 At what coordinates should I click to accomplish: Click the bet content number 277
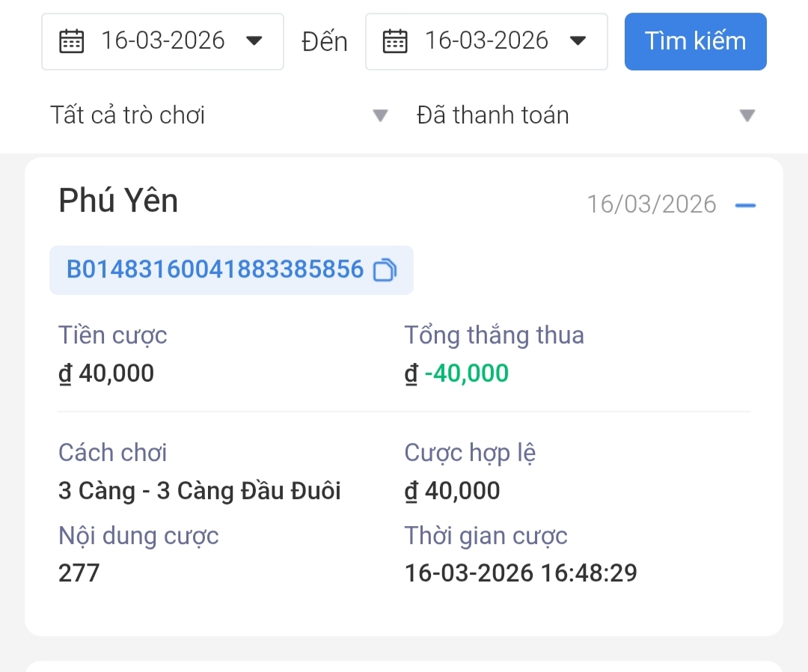79,573
